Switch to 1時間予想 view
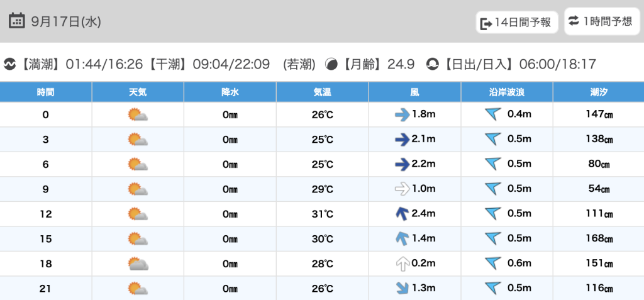 601,21
